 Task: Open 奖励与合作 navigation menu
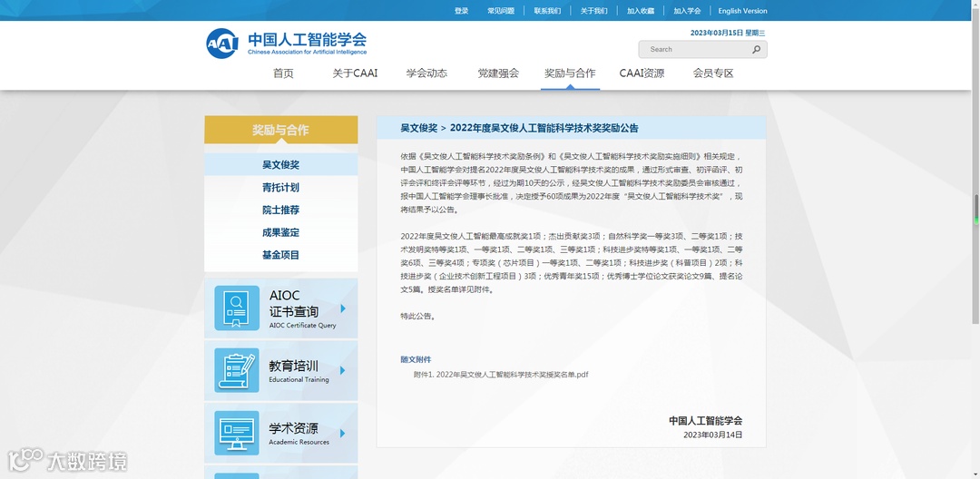coord(570,73)
